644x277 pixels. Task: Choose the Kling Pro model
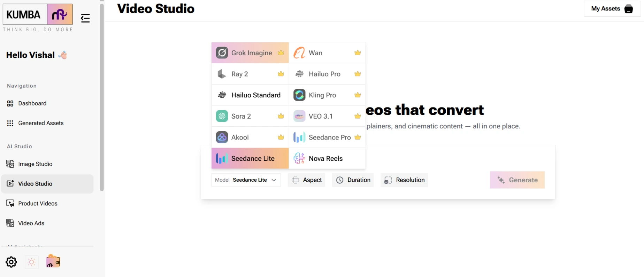click(327, 95)
